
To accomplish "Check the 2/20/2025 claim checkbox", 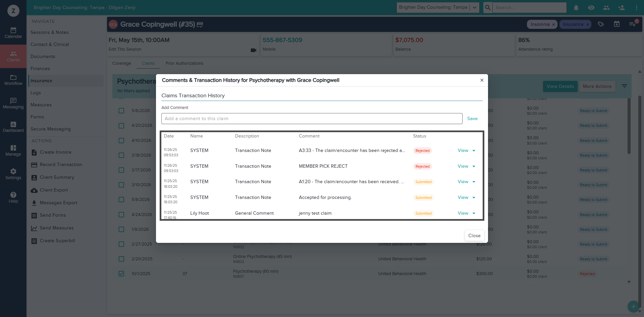I will pos(121,259).
